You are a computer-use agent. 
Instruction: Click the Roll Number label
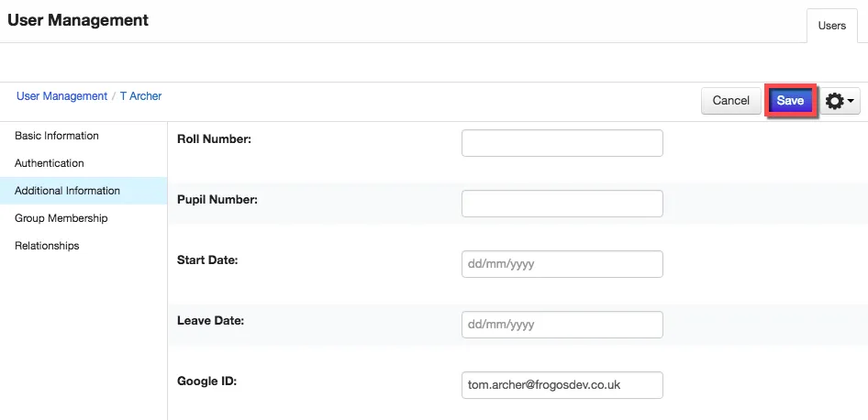click(x=214, y=139)
